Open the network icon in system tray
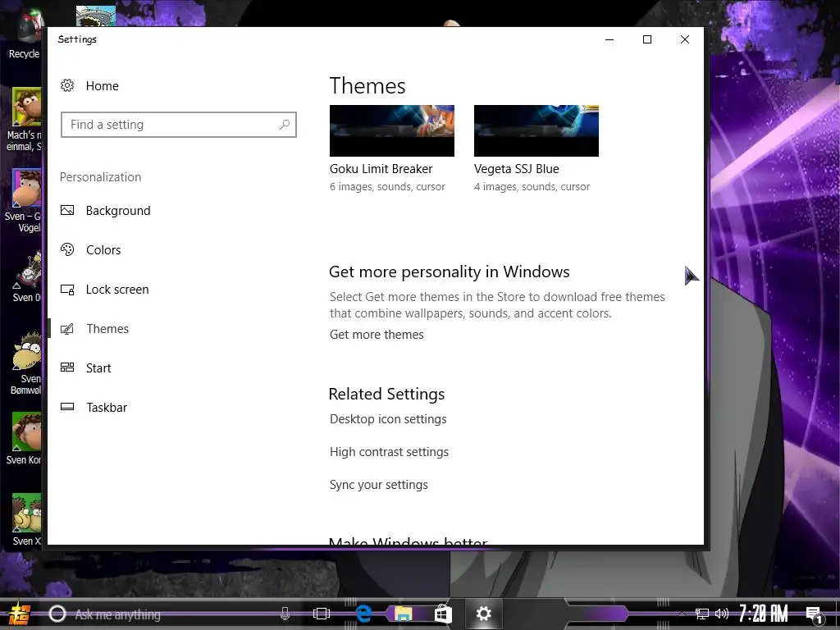The height and width of the screenshot is (630, 840). coord(702,614)
